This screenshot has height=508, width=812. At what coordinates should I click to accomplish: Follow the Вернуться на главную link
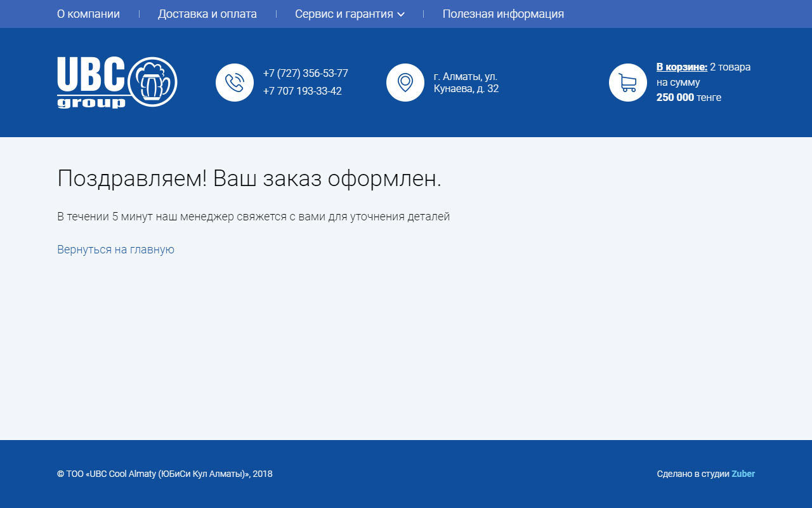point(115,250)
